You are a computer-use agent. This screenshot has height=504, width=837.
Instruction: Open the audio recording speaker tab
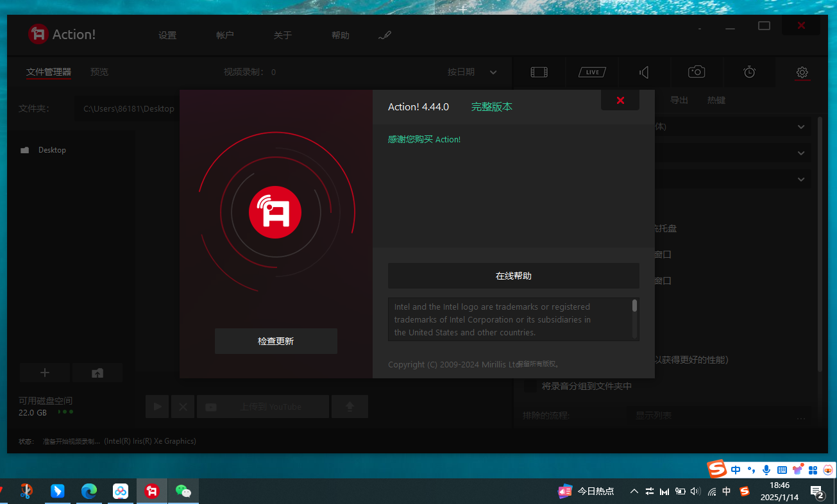645,72
